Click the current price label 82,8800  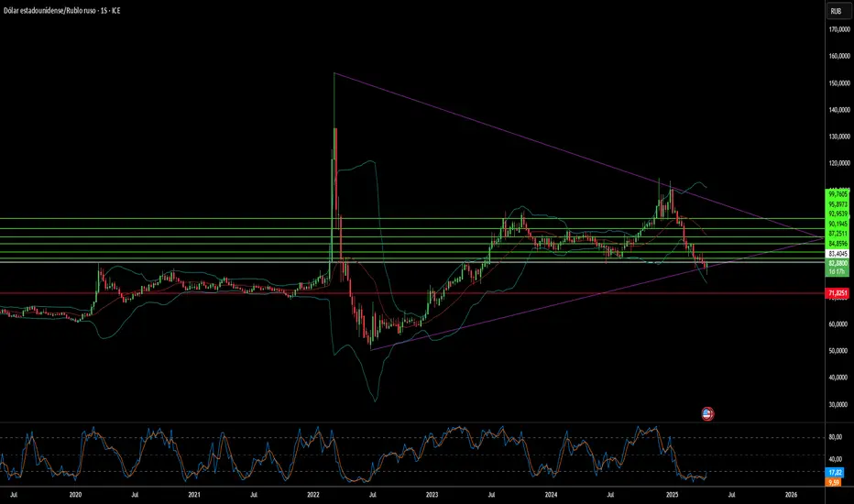838,263
